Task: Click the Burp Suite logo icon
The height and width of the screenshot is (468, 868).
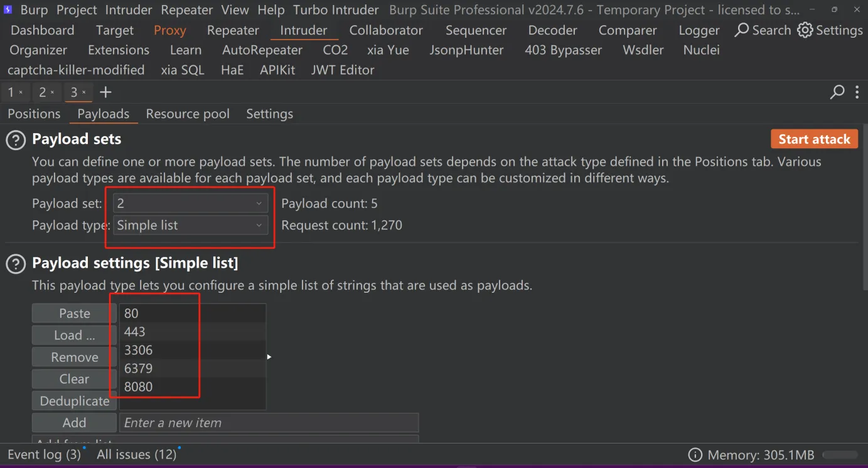Action: (x=8, y=10)
